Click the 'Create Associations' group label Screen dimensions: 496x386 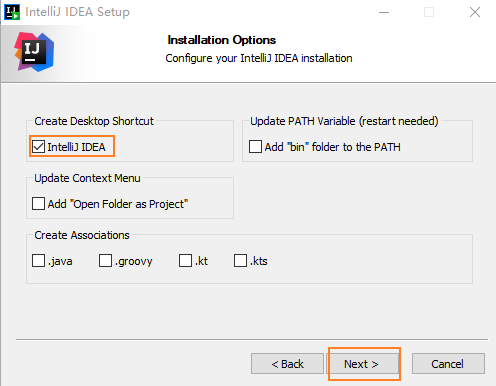[82, 235]
